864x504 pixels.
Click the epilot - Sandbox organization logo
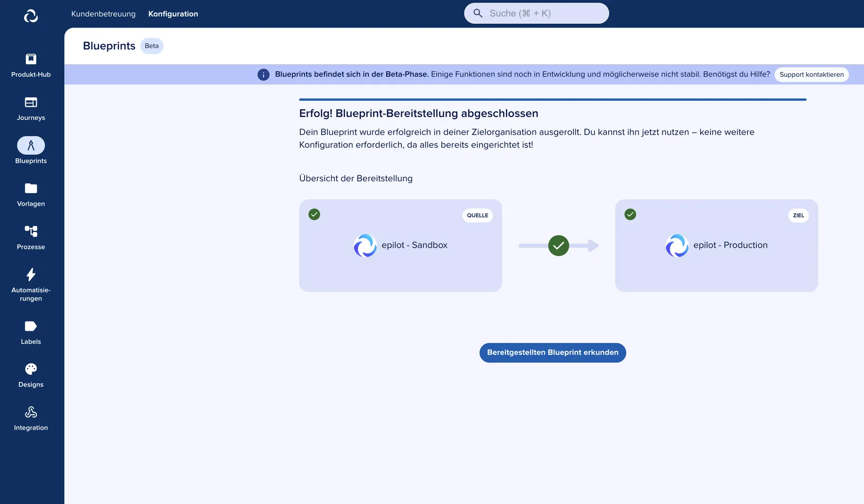coord(365,246)
